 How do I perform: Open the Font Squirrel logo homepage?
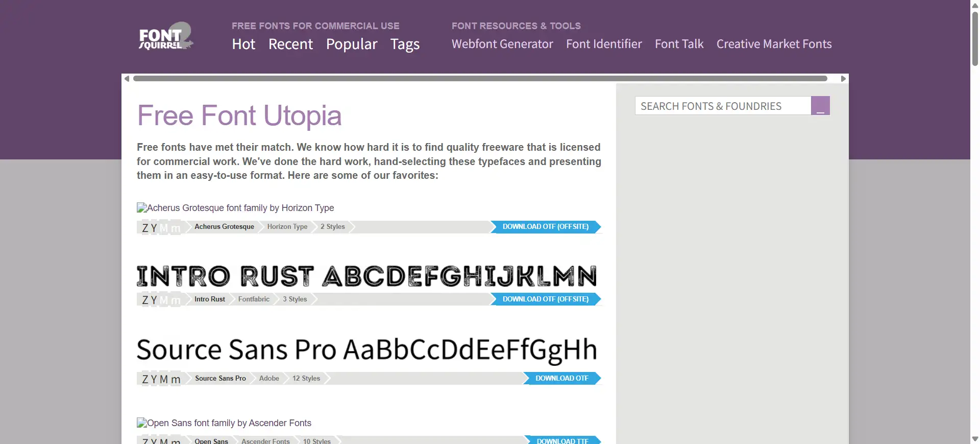[166, 36]
